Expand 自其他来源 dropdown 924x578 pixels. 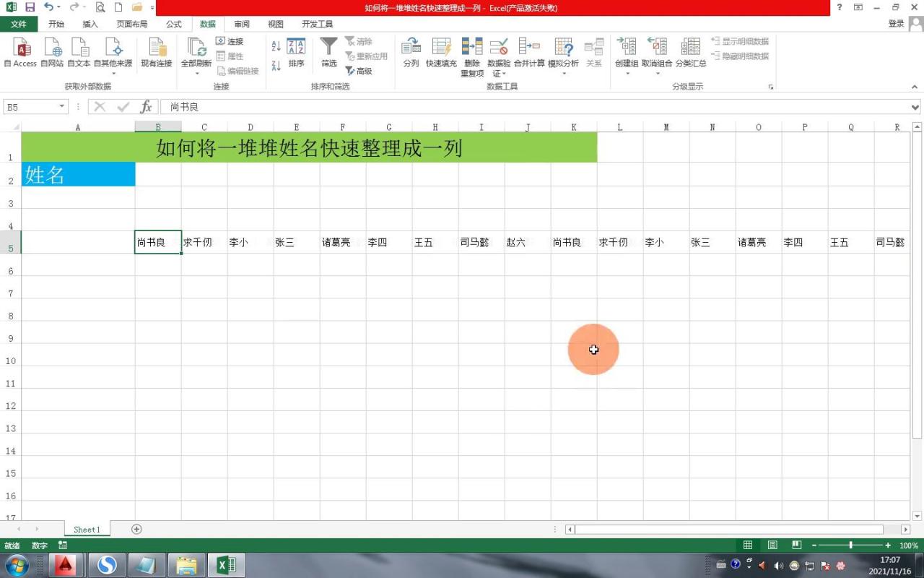[113, 74]
